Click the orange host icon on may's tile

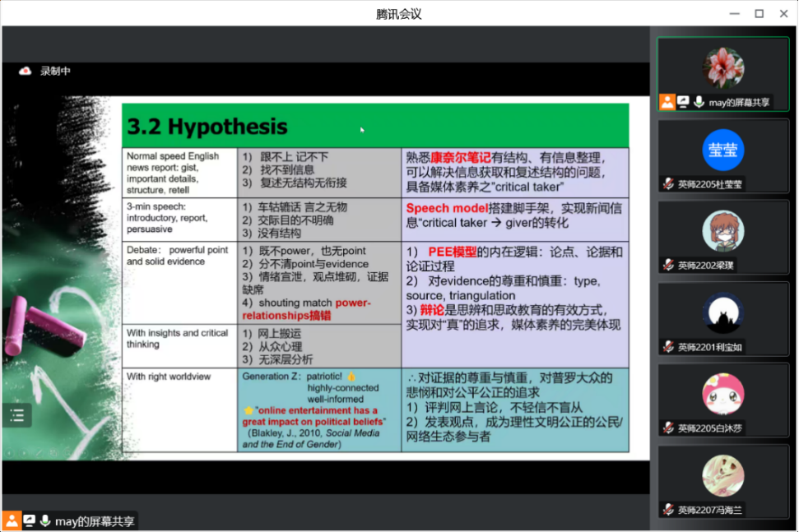667,102
